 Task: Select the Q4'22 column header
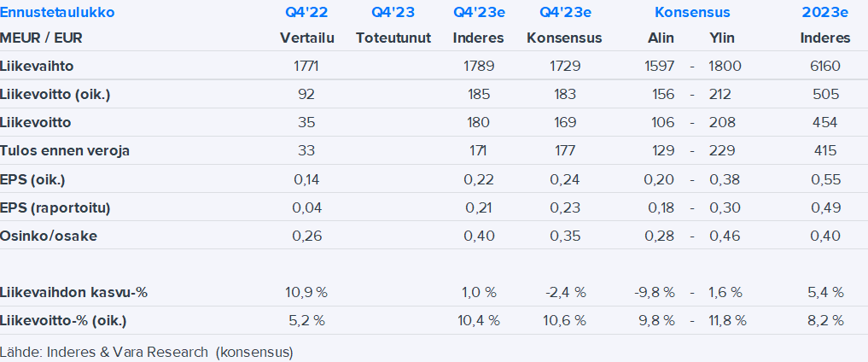pos(307,13)
